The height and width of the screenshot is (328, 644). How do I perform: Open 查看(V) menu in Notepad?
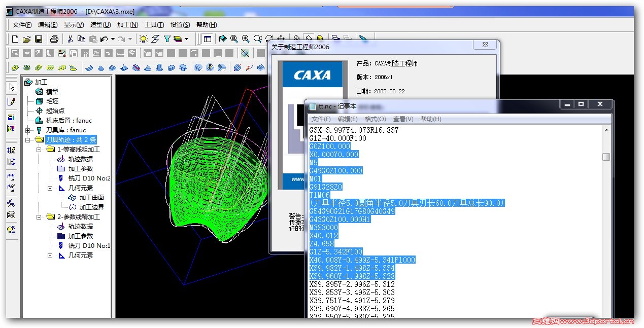[403, 119]
